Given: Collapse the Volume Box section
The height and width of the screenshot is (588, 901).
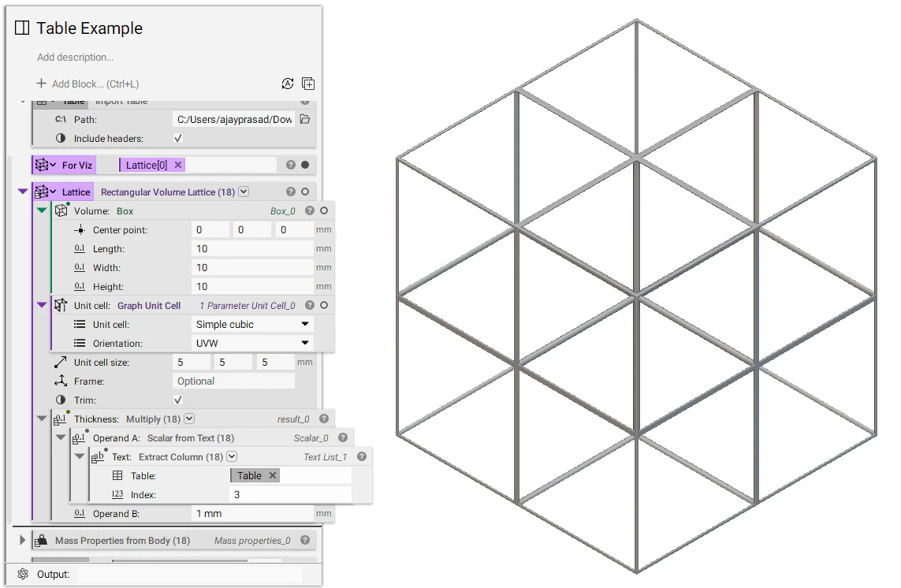Looking at the screenshot, I should click(42, 210).
